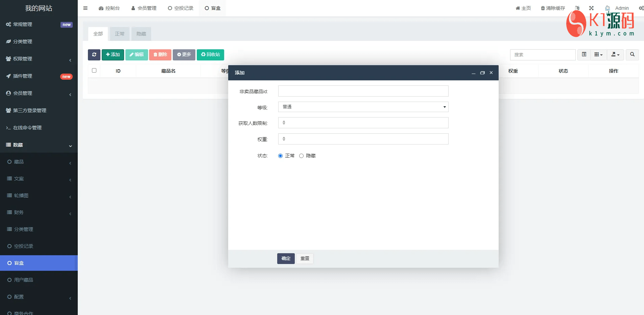The image size is (644, 315).
Task: Expand the 轮播图 submenu
Action: click(x=39, y=195)
